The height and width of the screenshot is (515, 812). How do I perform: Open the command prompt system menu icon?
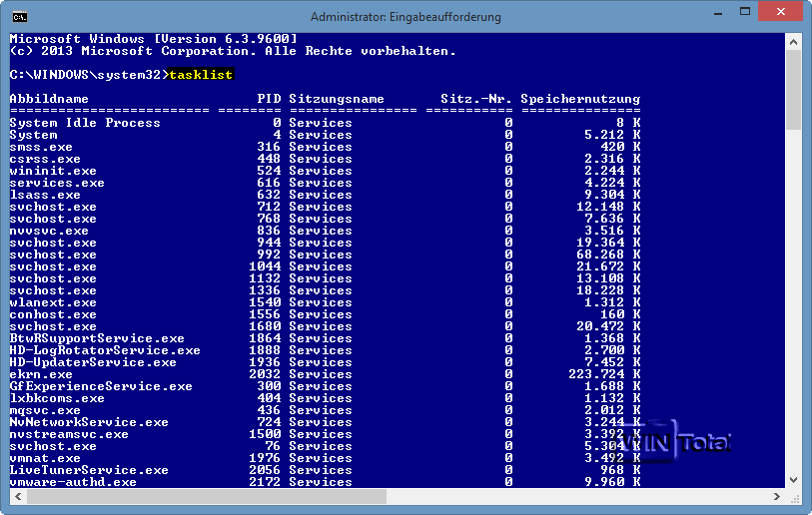(19, 17)
